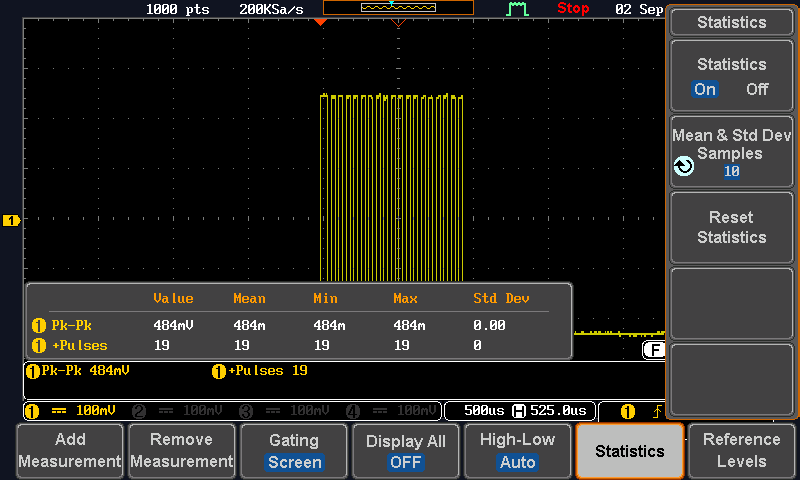
Task: Turn Statistics Off
Action: tap(757, 89)
